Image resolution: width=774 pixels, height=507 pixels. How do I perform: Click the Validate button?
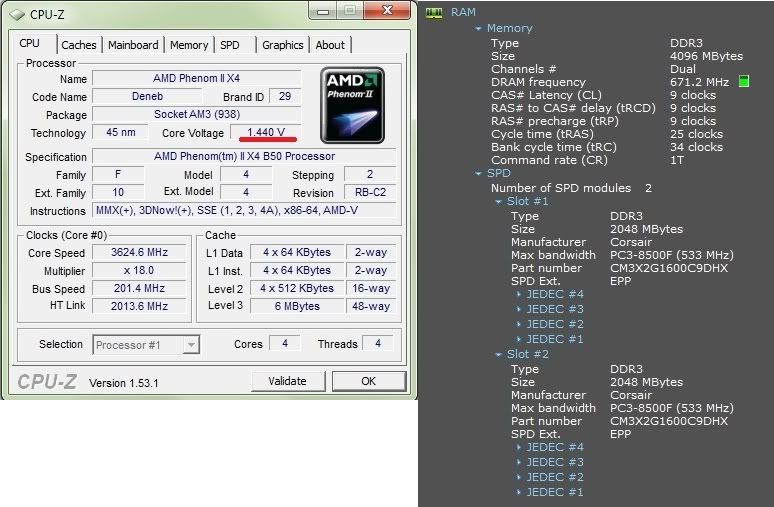pos(287,381)
